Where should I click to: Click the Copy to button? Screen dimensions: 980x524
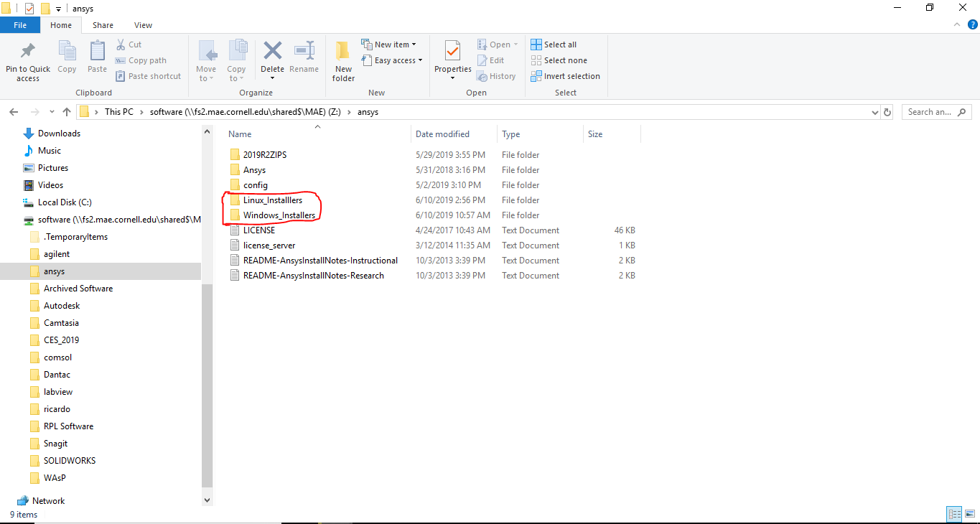pos(236,61)
